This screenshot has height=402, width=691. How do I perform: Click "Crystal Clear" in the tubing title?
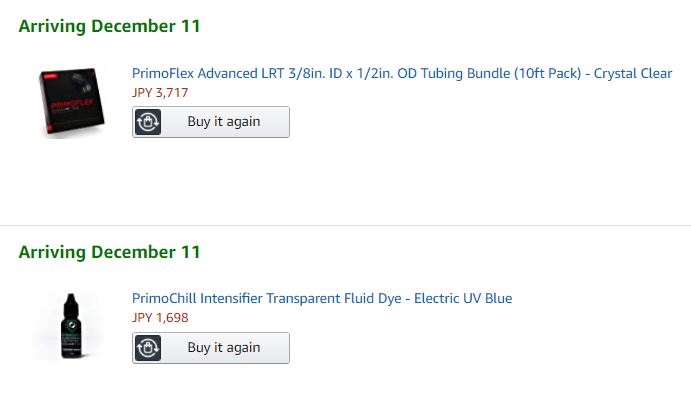pos(633,74)
